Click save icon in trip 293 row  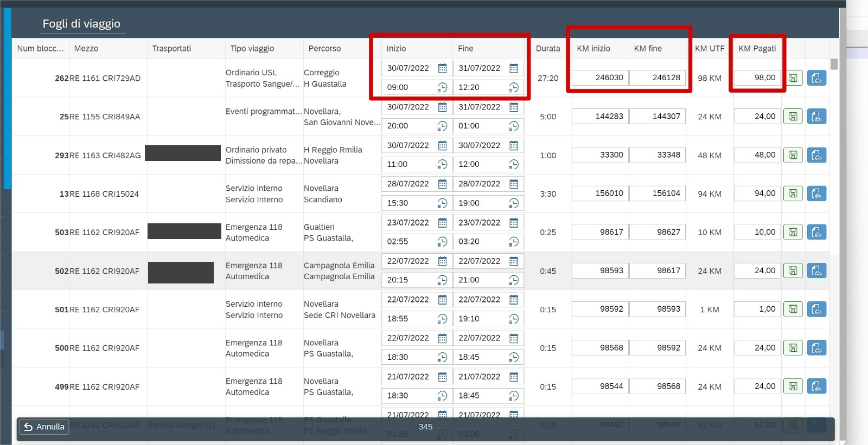[x=793, y=155]
